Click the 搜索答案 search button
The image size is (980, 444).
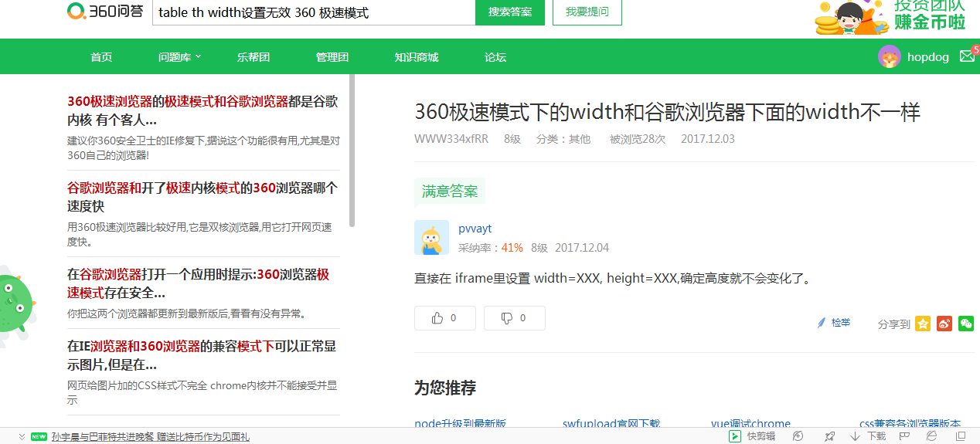point(510,12)
